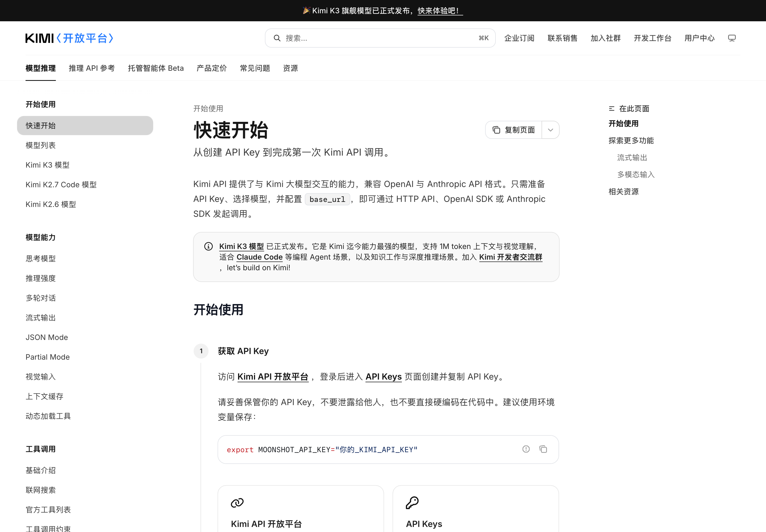This screenshot has width=766, height=532.
Task: Open 用户中心 in the header
Action: pos(700,38)
